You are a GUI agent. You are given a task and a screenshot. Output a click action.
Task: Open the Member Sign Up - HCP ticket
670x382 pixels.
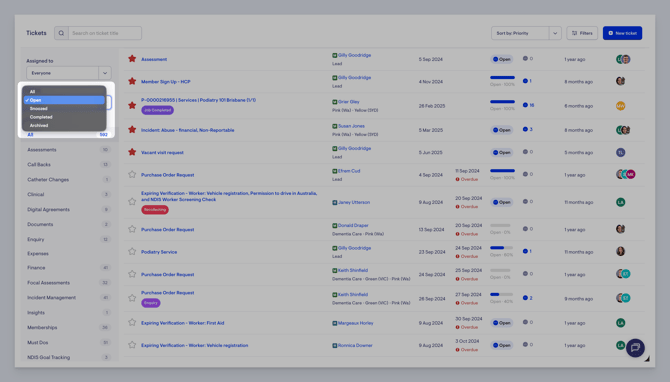click(166, 82)
